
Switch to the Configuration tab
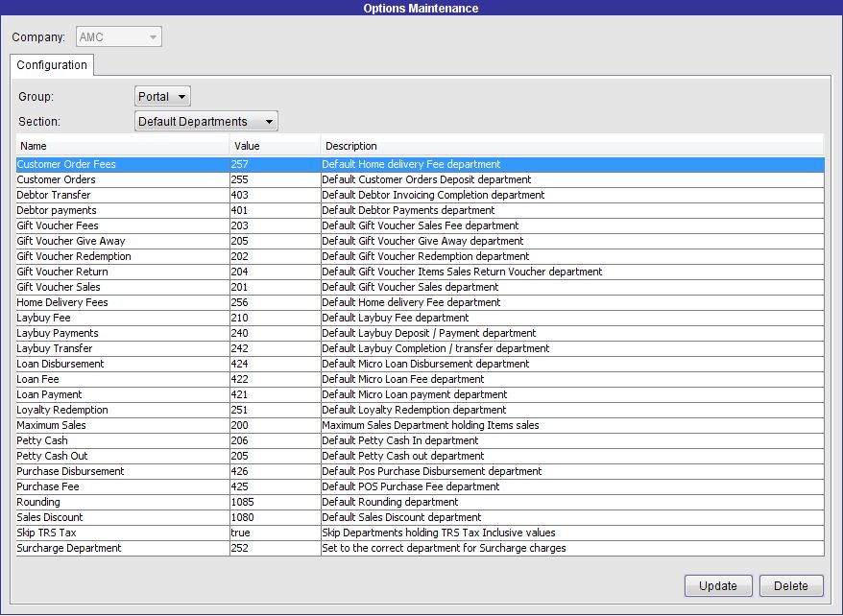52,65
